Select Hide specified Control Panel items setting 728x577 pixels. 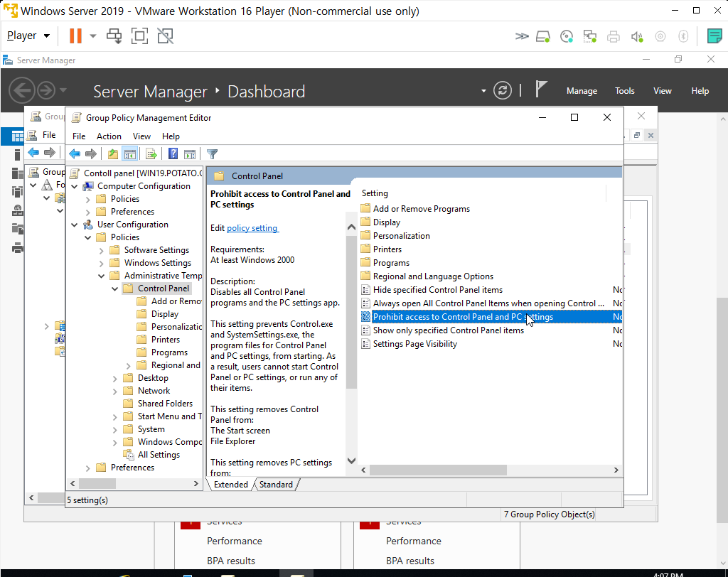438,290
